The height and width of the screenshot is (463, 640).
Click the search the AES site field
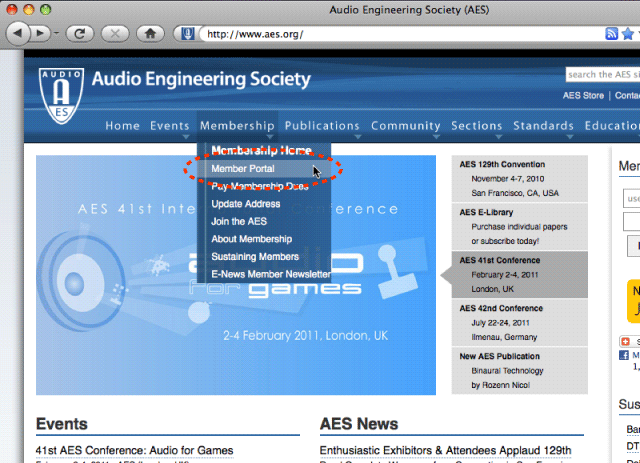[x=603, y=74]
